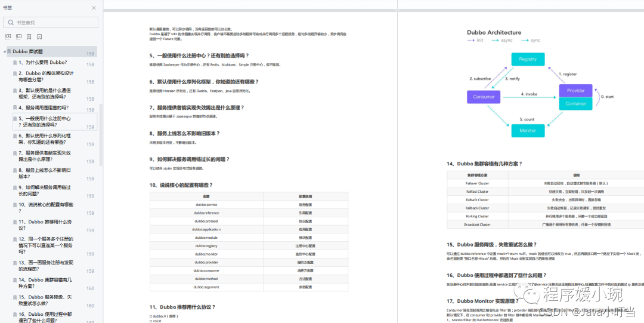Open bookmark 7、服务提供者能实现失效踢出

point(45,156)
